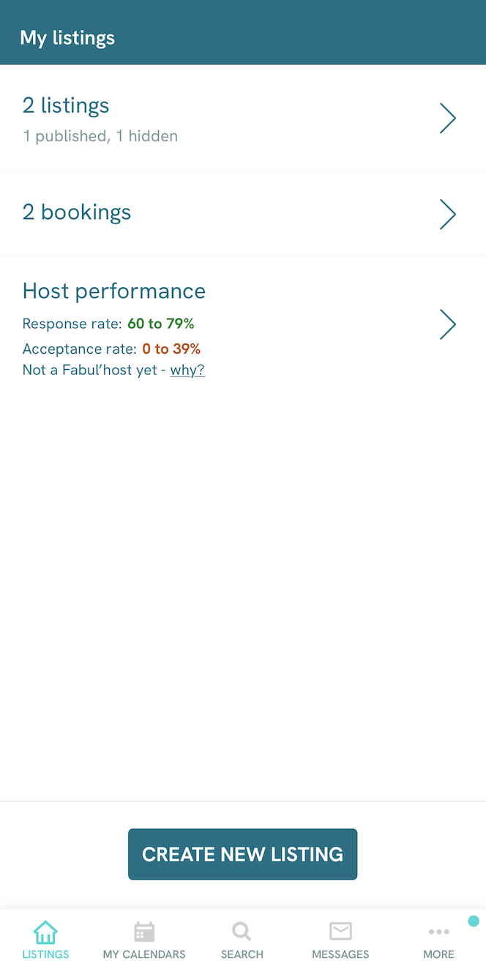Select the "2 bookings" title text
486x980 pixels.
[77, 212]
